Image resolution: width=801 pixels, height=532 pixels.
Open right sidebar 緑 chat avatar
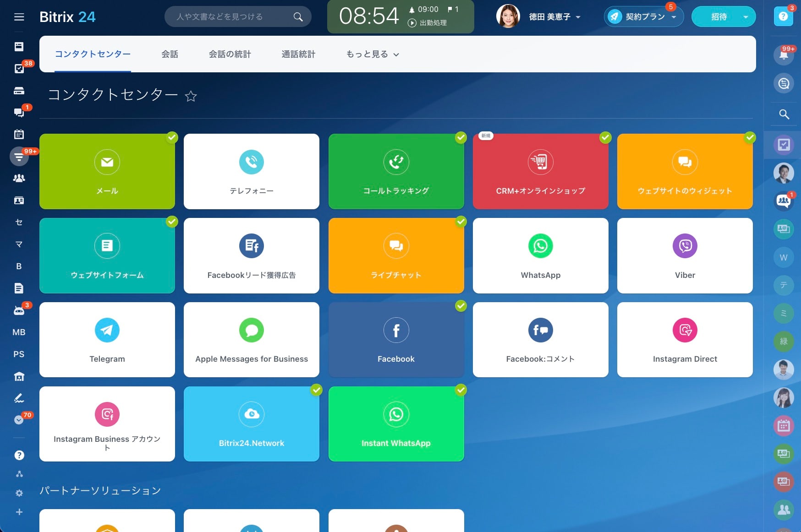[784, 341]
